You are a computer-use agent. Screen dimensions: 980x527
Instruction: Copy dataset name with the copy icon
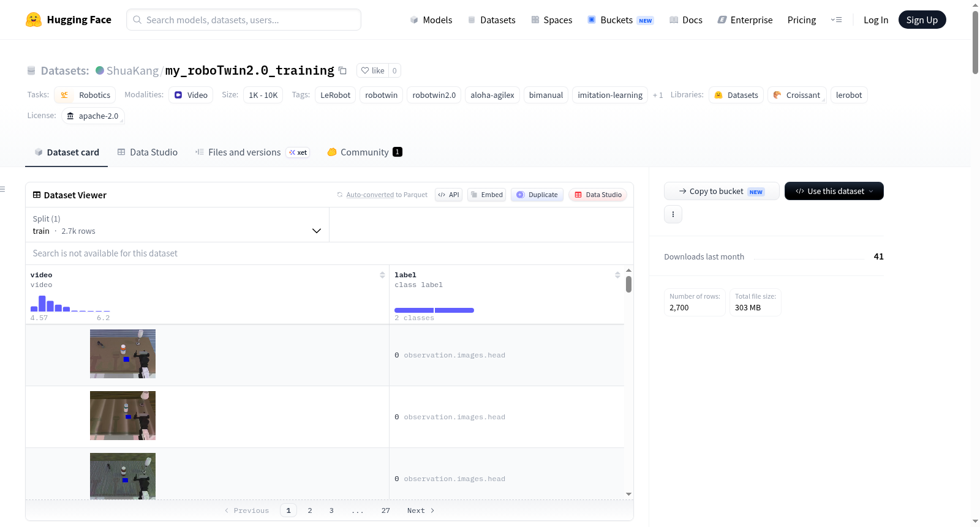click(343, 71)
